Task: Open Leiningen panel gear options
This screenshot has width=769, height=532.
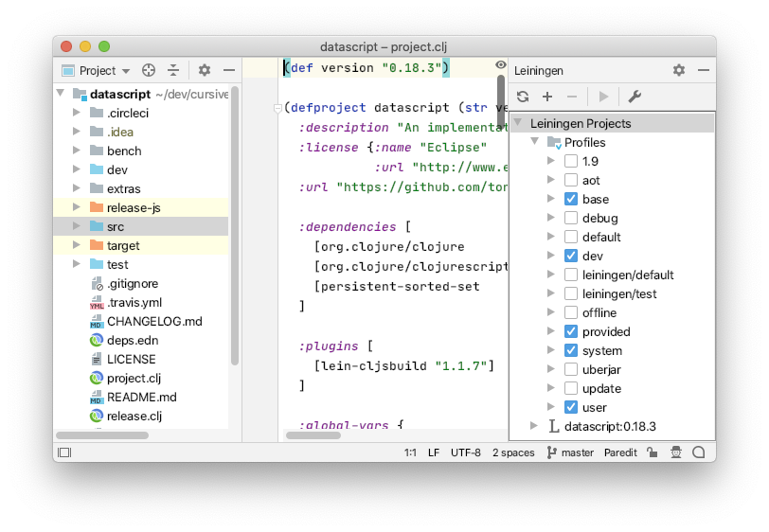Action: (x=679, y=71)
